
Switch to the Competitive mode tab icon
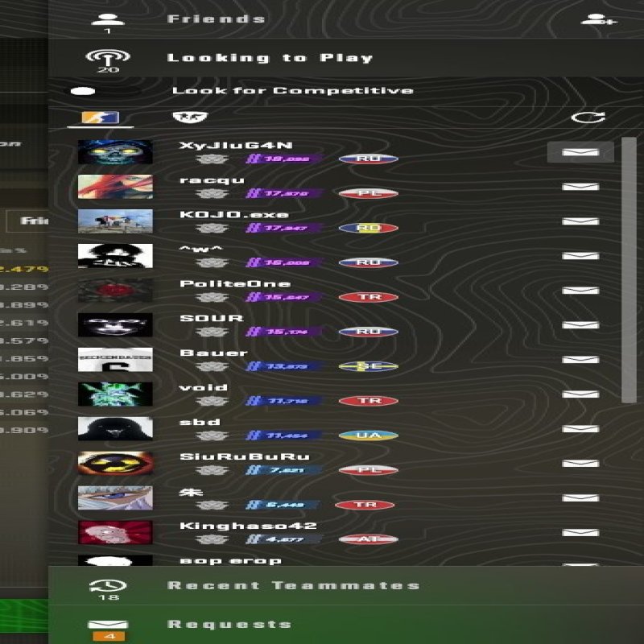(x=190, y=118)
